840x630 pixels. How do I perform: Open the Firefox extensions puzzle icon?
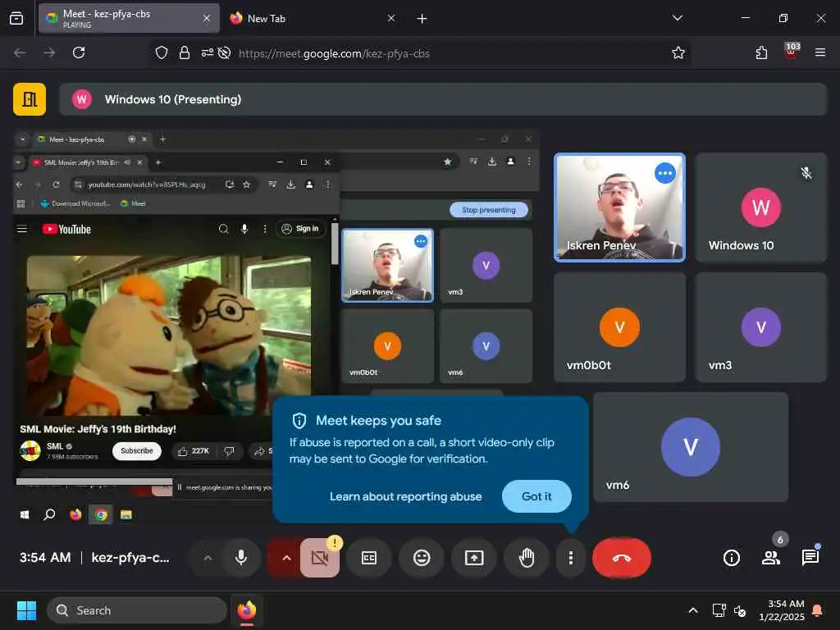761,52
